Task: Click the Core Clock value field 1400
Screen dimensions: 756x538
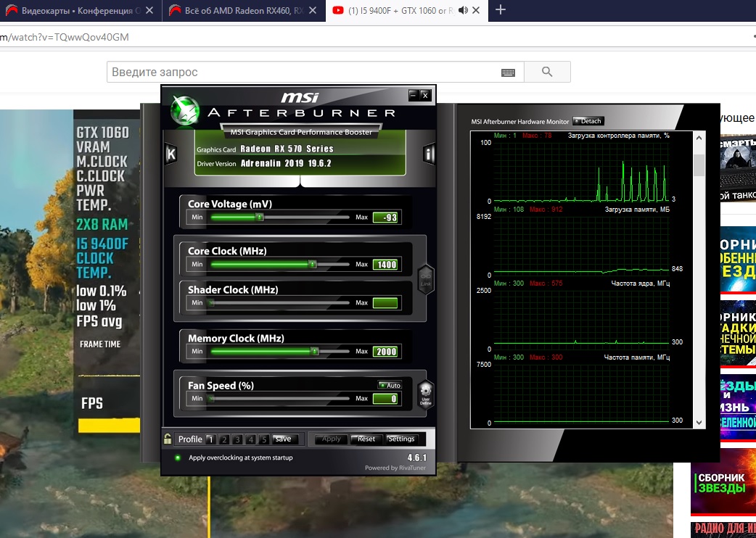Action: click(x=385, y=265)
